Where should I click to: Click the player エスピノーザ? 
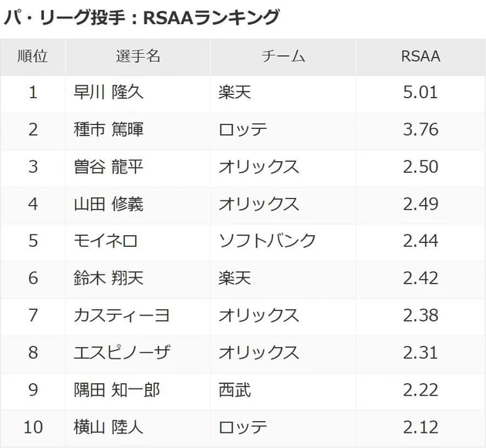tap(121, 352)
